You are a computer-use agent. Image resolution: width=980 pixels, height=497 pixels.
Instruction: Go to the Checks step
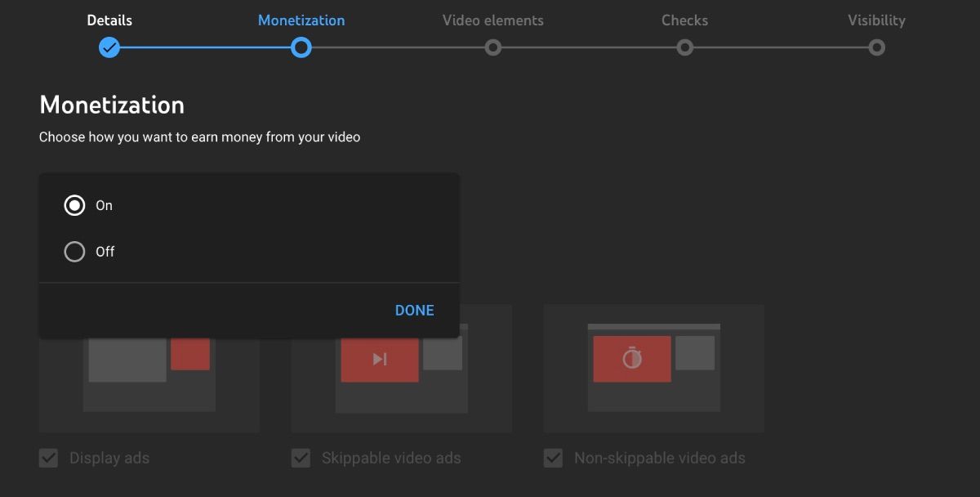(x=684, y=20)
